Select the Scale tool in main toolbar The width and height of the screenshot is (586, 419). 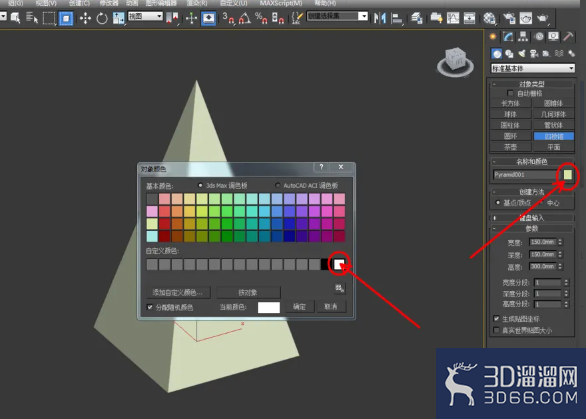pos(118,18)
